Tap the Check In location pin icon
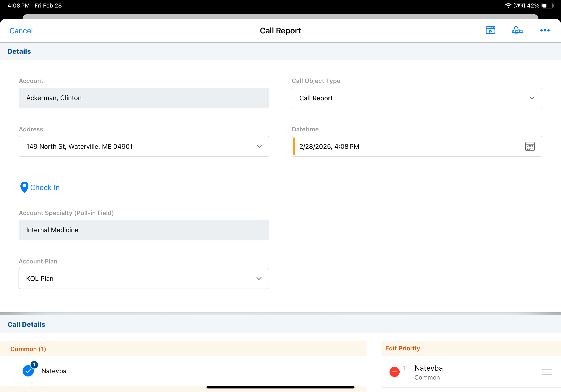 pos(24,187)
